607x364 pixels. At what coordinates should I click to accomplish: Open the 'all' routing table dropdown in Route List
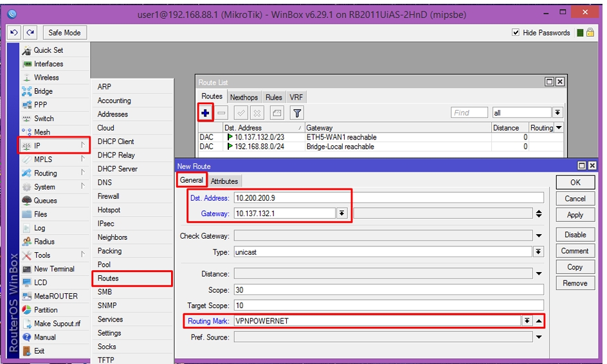coord(557,113)
